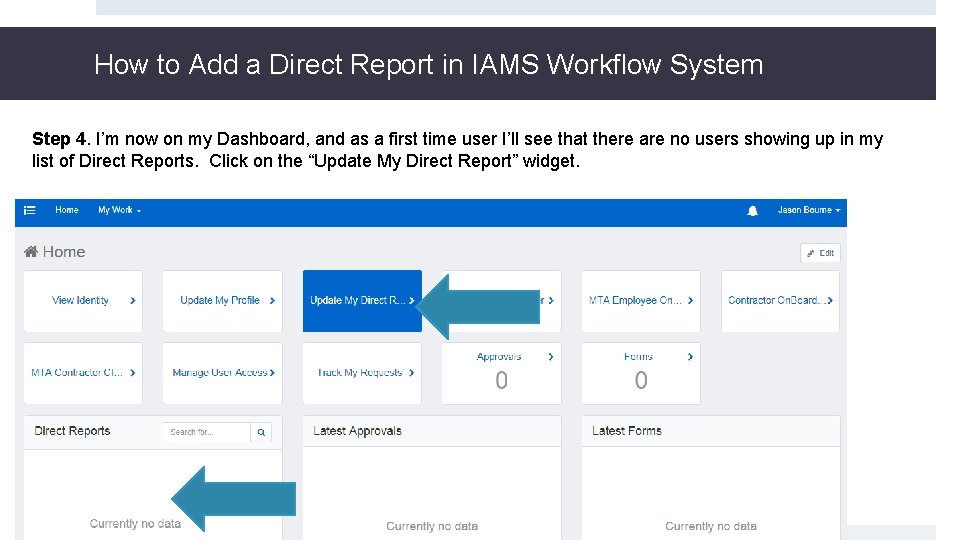Click "Currently no data" under Latest Approvals
This screenshot has width=960, height=540.
(x=432, y=526)
